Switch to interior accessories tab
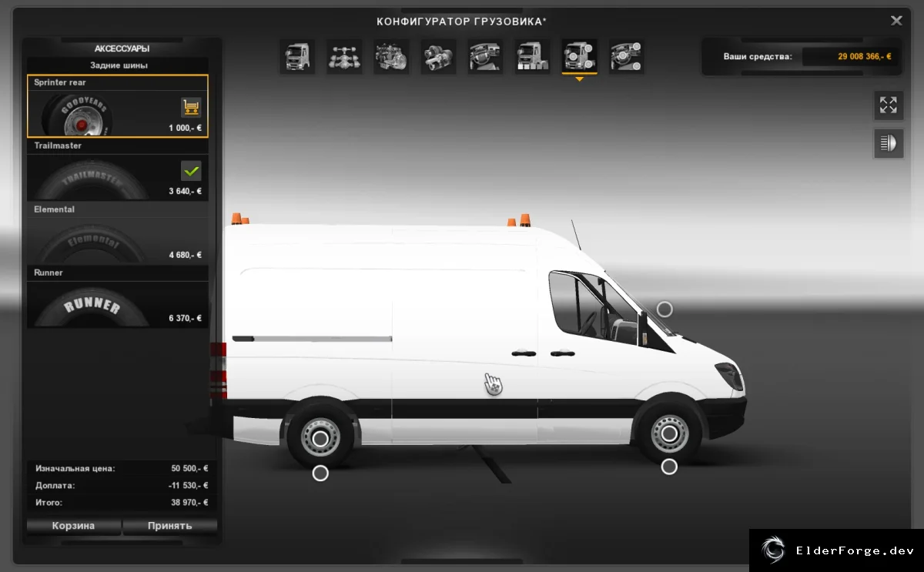The image size is (924, 572). coord(626,56)
